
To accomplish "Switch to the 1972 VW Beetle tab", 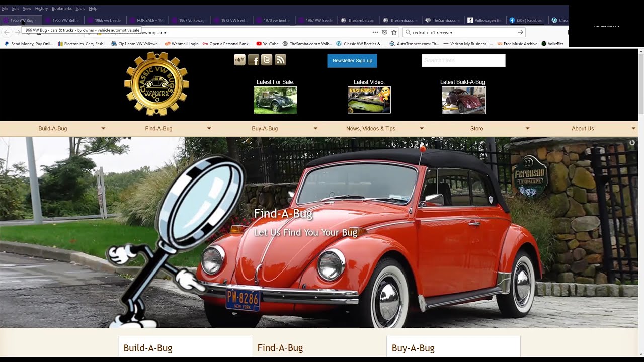I will pos(232,20).
